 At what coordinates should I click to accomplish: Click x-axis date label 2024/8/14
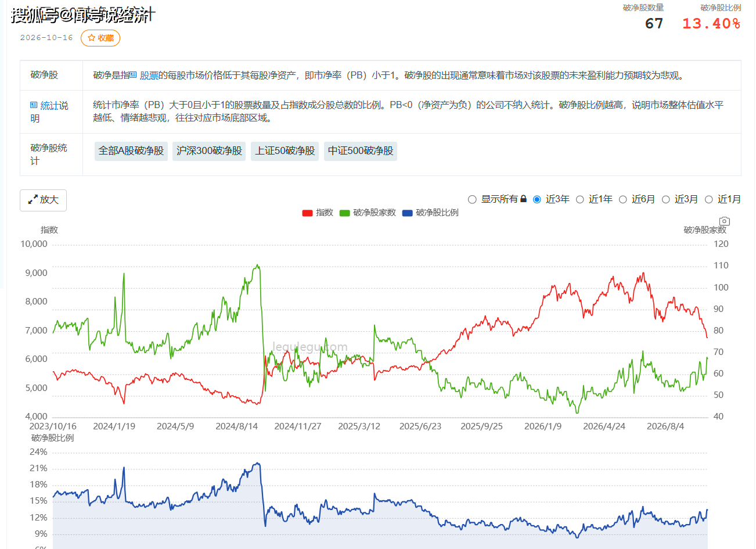[x=236, y=426]
